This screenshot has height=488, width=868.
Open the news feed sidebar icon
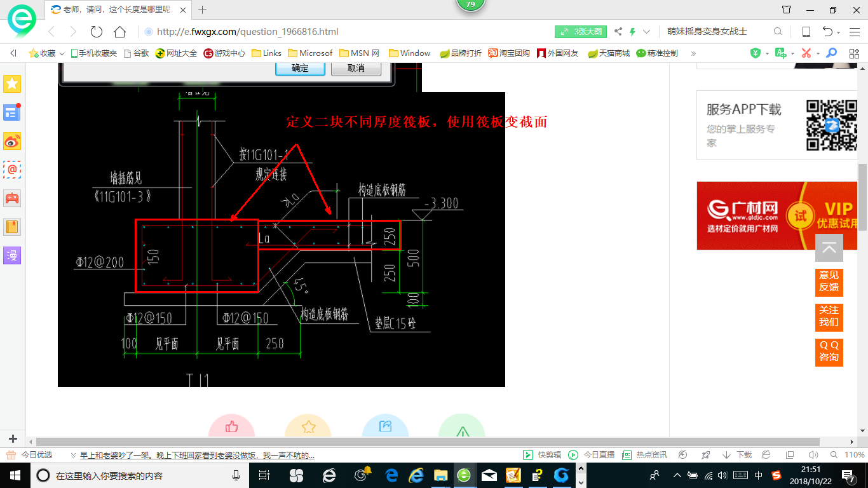[12, 112]
